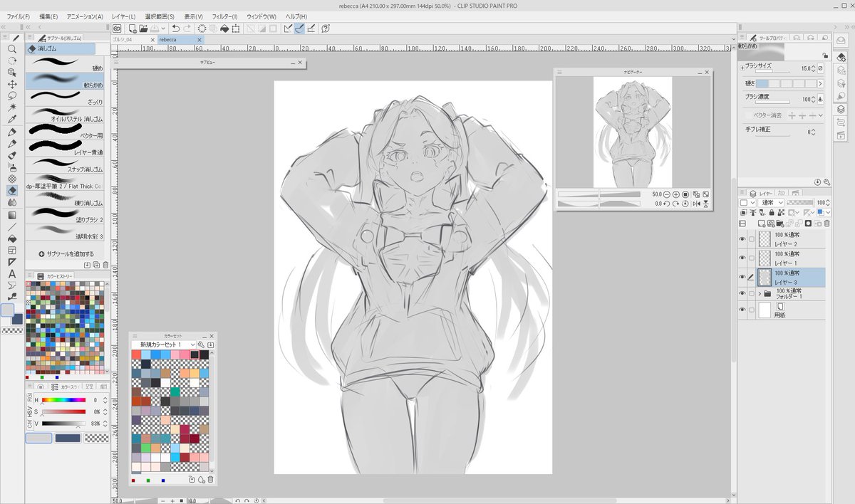The image size is (855, 504).
Task: Click the delete layer trash icon
Action: 826,224
